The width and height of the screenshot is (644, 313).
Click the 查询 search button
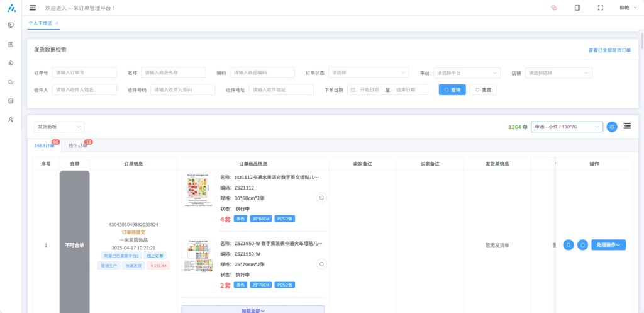(452, 90)
